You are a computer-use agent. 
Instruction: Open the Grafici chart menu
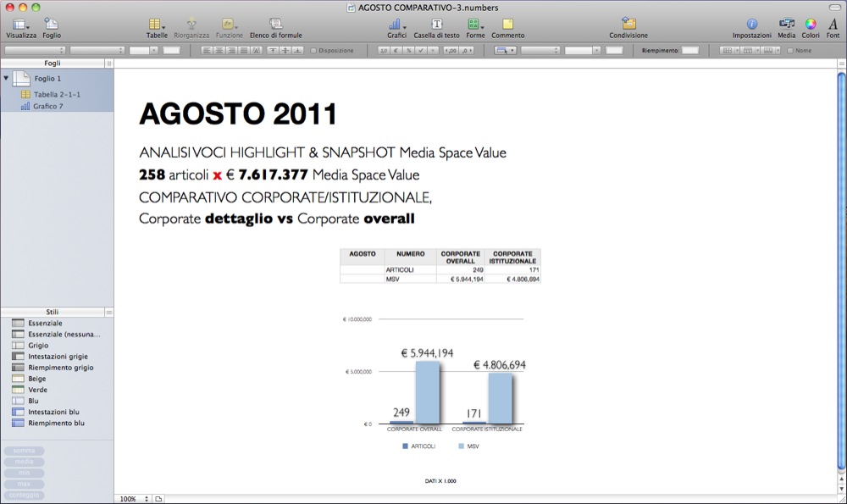coord(396,25)
